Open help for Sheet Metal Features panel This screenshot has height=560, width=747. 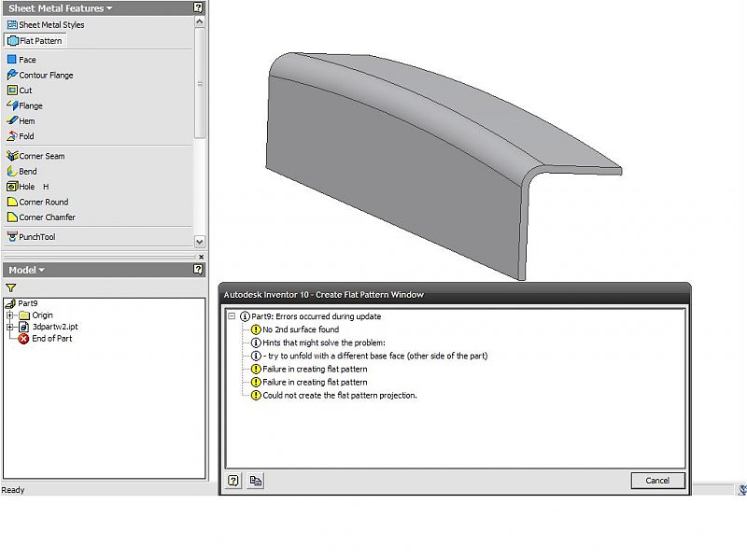[198, 7]
